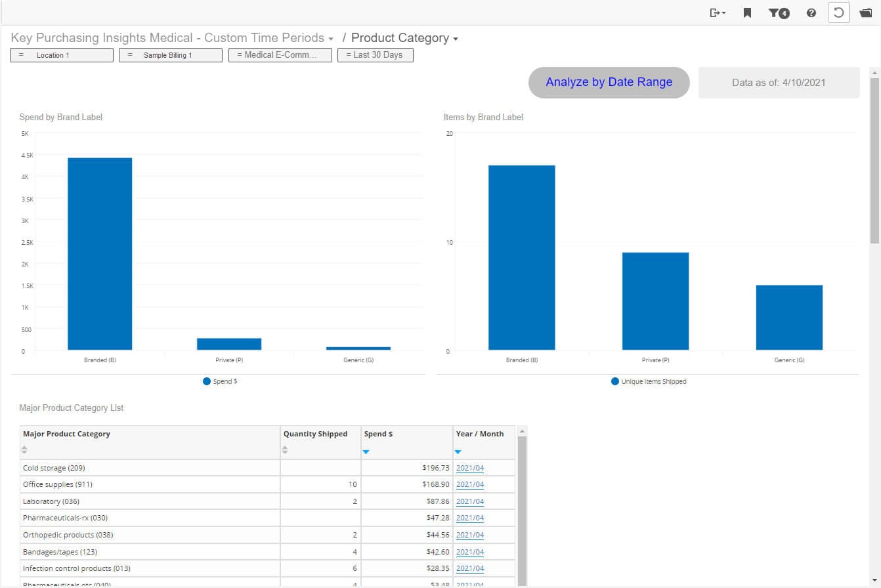881x588 pixels.
Task: Open the Location 1 filter chip
Action: tap(62, 55)
